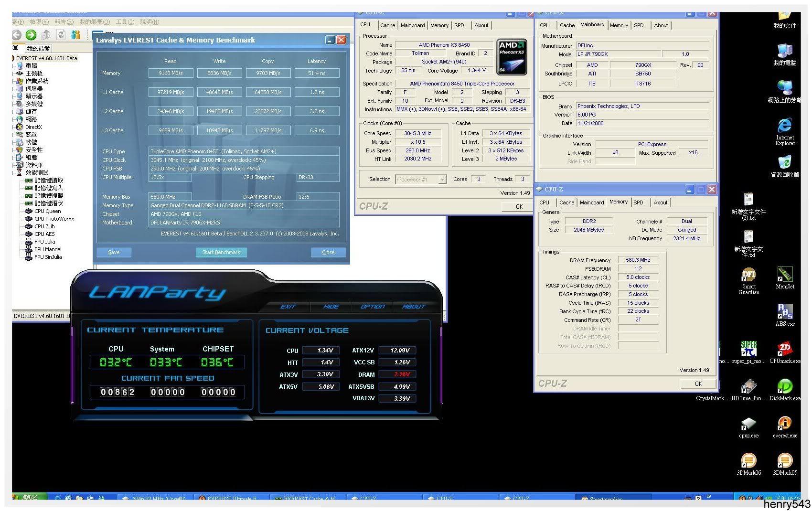Select the cpuz.exe desktop icon

coord(748,427)
